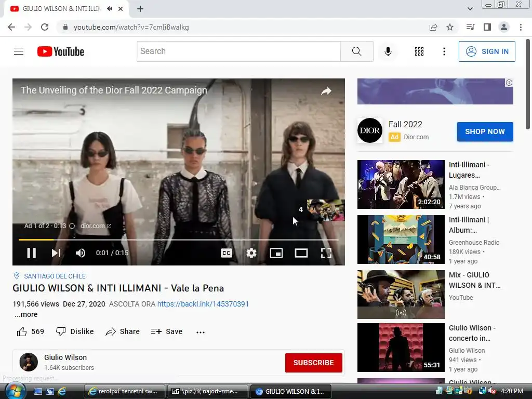Mute tab via speaker icon

[x=109, y=9]
